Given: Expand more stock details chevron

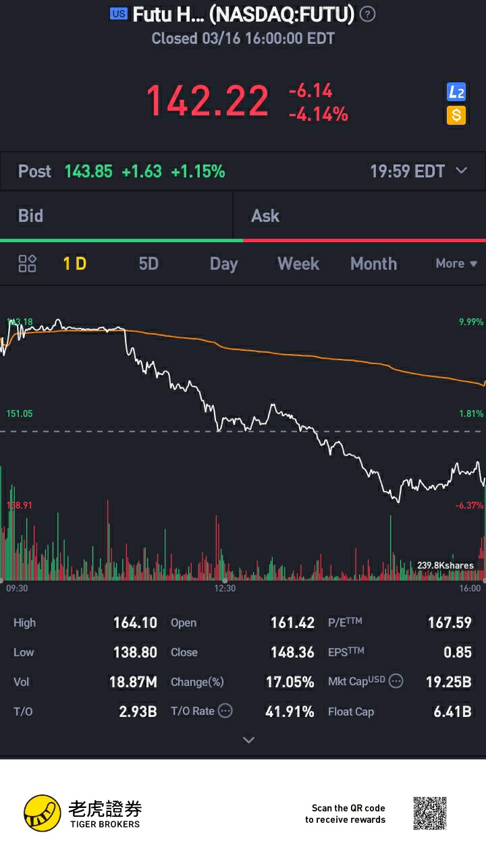Looking at the screenshot, I should pyautogui.click(x=248, y=740).
